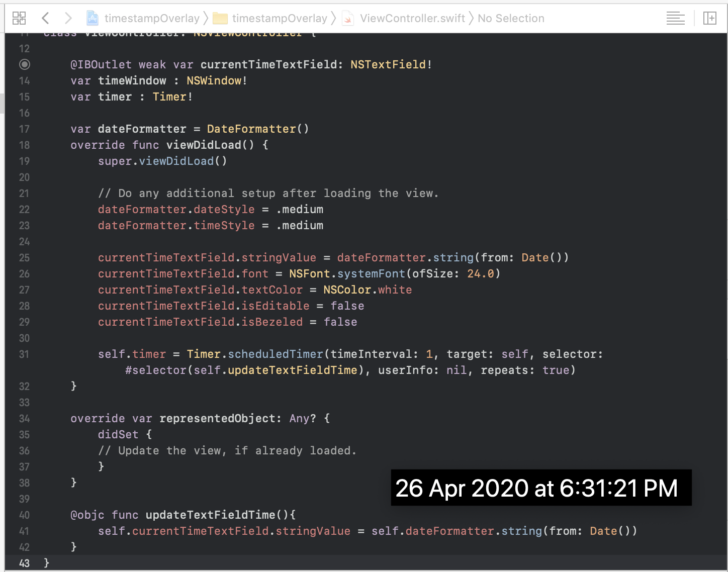
Task: Click the IBOutlet connection circle in the gutter
Action: (24, 64)
